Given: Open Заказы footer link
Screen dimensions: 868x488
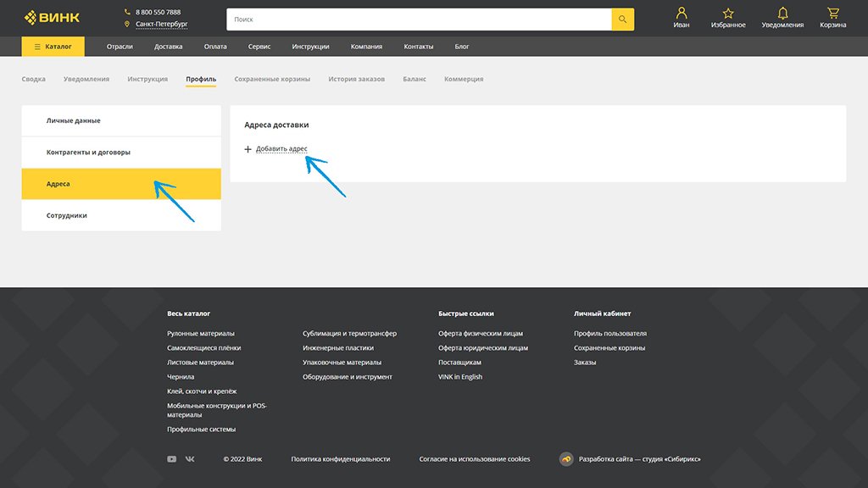Looking at the screenshot, I should [585, 362].
